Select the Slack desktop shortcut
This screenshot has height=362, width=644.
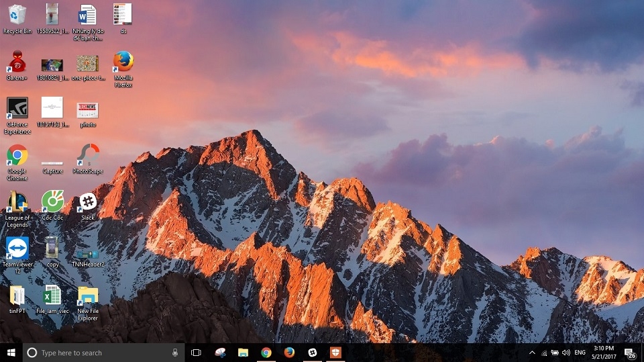(88, 206)
